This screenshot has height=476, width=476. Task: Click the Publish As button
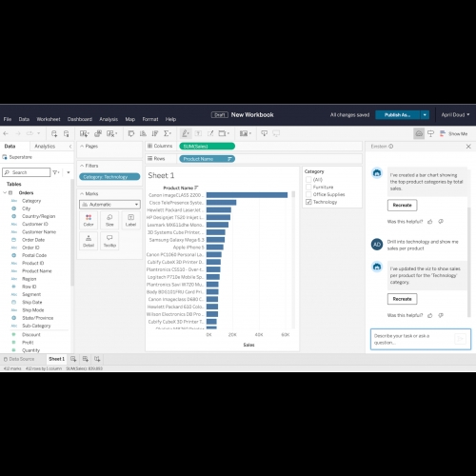coord(398,115)
